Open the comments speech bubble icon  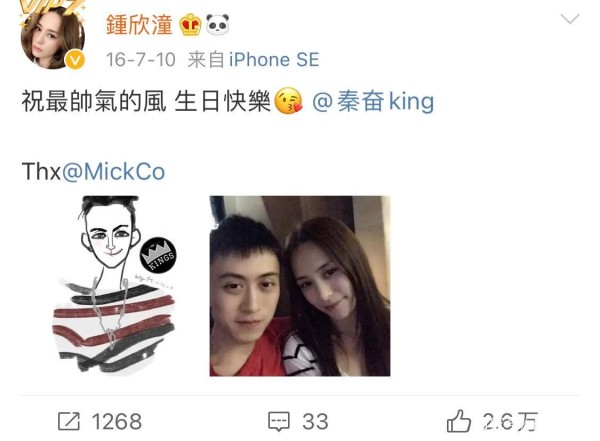tap(279, 422)
